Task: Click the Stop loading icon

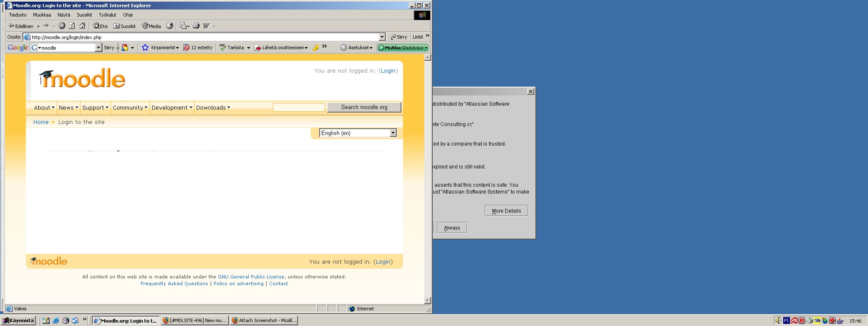Action: pyautogui.click(x=62, y=26)
